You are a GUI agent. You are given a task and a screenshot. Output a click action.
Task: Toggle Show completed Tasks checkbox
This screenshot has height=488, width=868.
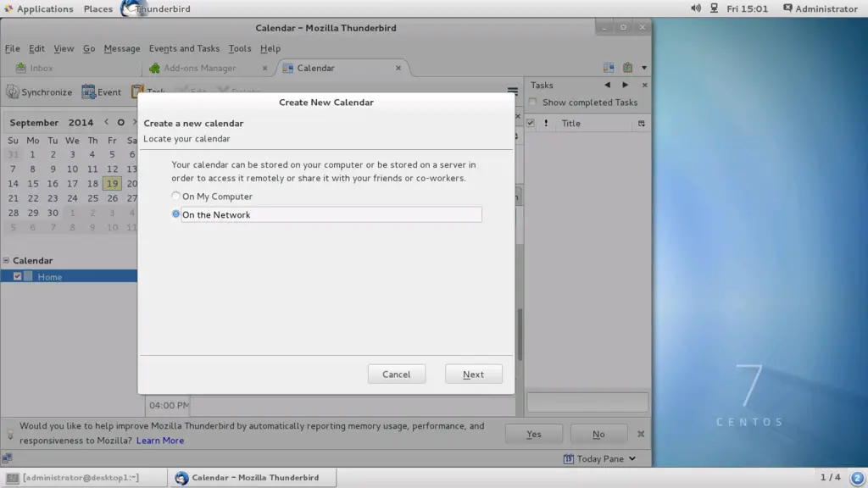pyautogui.click(x=532, y=102)
